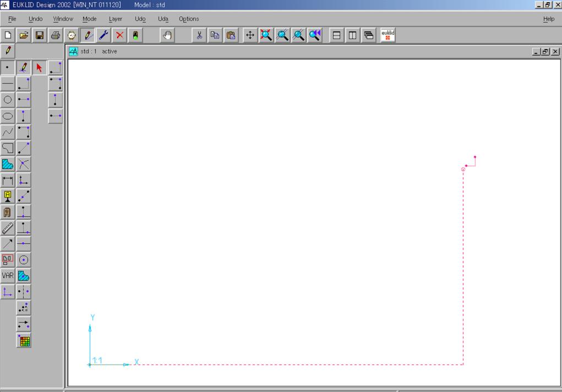Select the circle center point tool
The image size is (562, 392).
coord(24,260)
